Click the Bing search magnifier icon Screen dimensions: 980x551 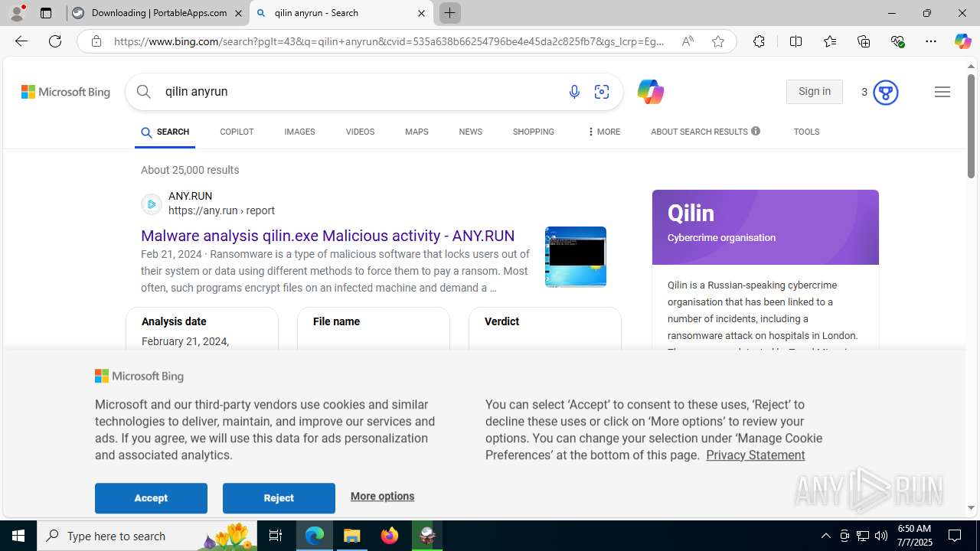(144, 92)
